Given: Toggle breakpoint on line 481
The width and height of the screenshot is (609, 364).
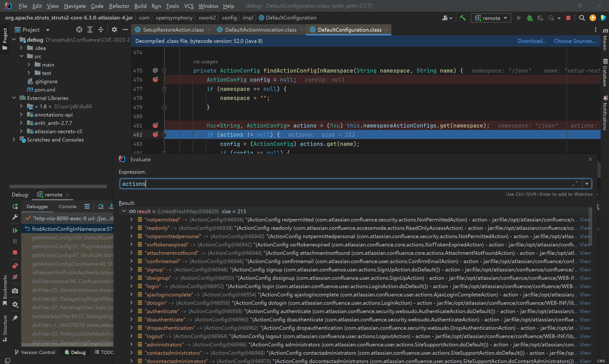Looking at the screenshot, I should click(x=156, y=125).
